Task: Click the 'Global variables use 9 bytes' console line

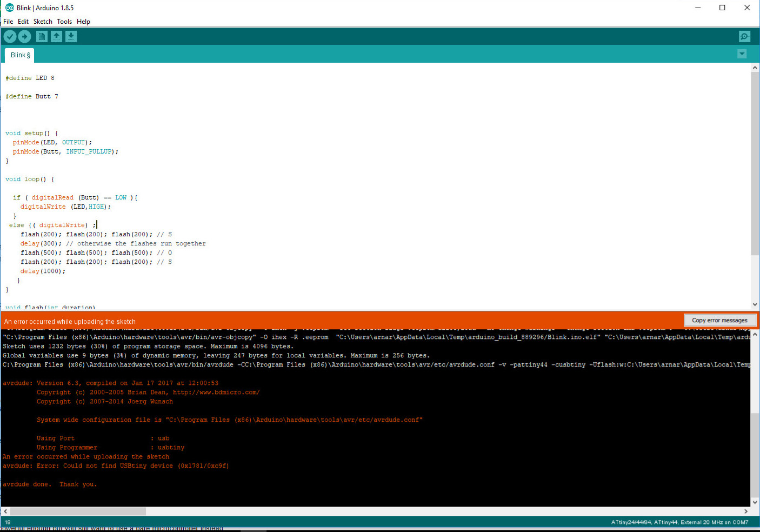Action: pos(216,355)
